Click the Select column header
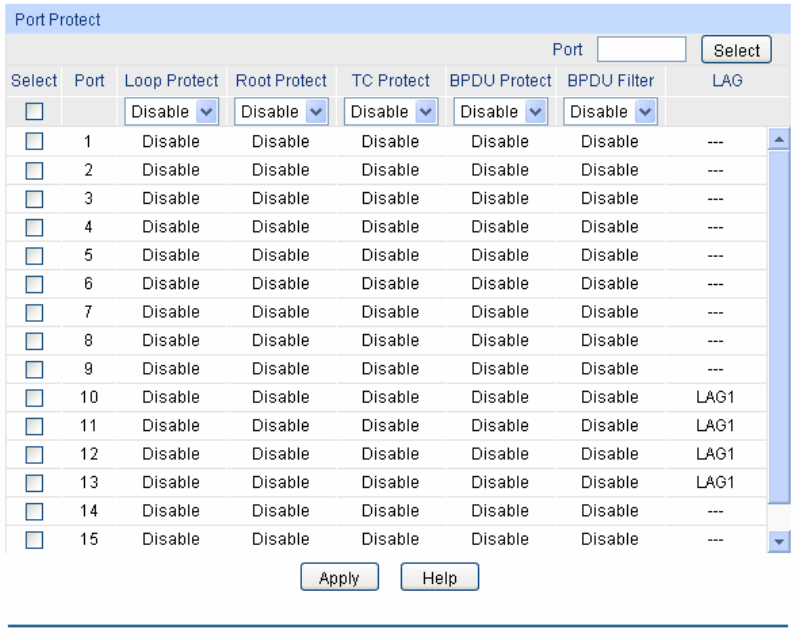This screenshot has width=795, height=637. [x=34, y=80]
